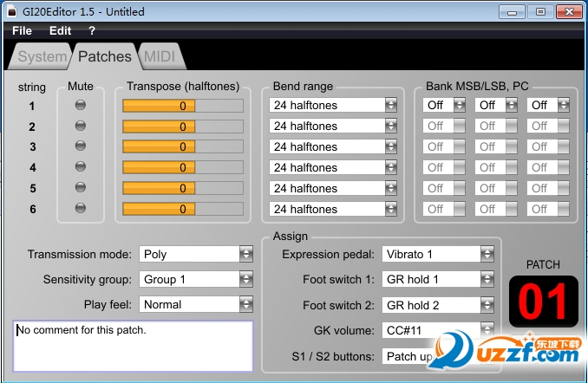
Task: Click the GI20Editor title bar app icon
Action: pos(12,11)
